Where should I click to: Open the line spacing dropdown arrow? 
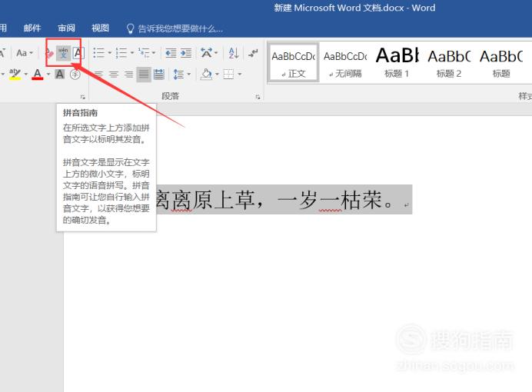click(x=189, y=75)
